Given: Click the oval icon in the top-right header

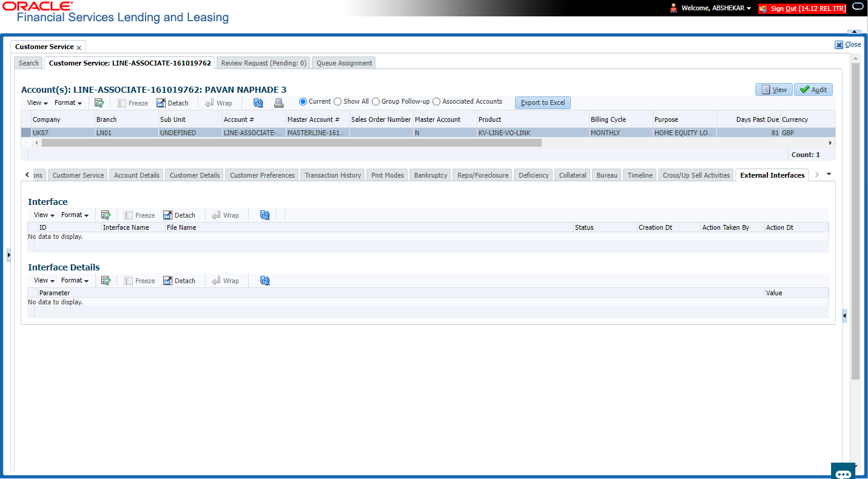Looking at the screenshot, I should tap(858, 8).
